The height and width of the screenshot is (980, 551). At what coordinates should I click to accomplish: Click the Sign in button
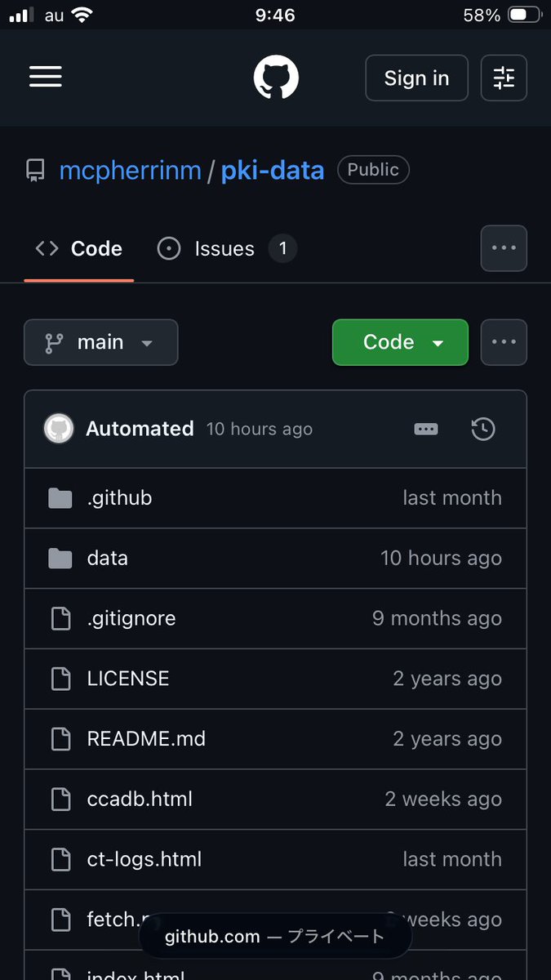[416, 78]
